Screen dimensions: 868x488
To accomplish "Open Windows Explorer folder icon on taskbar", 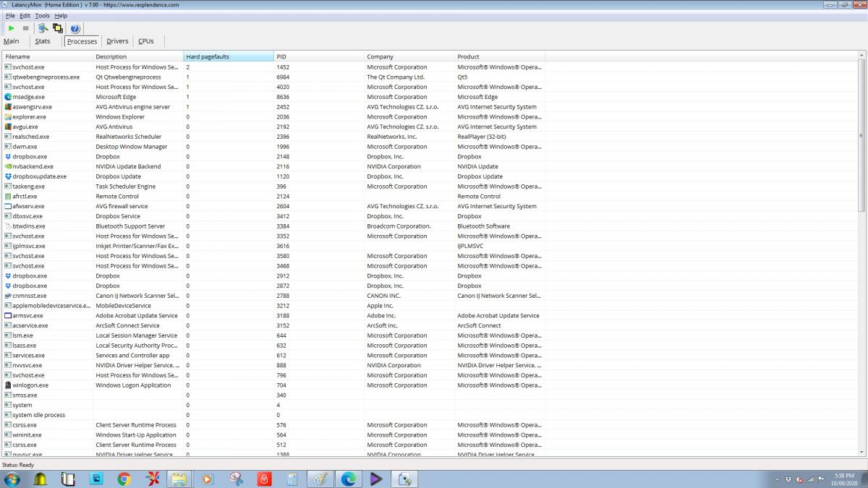I will pos(180,479).
